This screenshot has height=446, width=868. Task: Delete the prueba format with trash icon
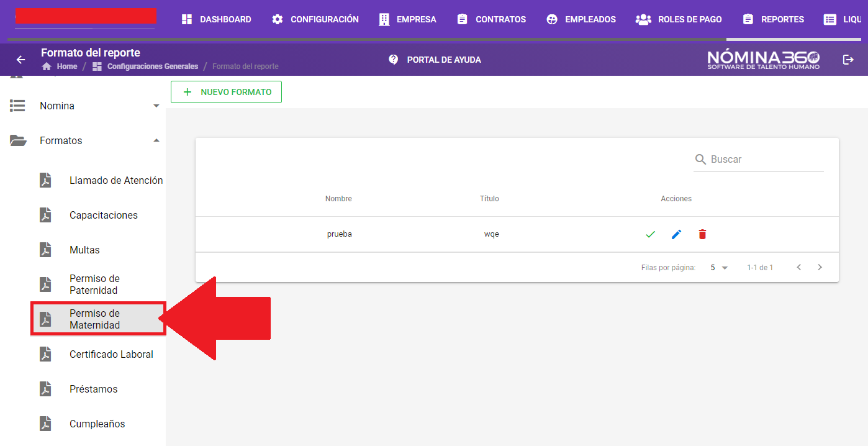[x=702, y=234]
